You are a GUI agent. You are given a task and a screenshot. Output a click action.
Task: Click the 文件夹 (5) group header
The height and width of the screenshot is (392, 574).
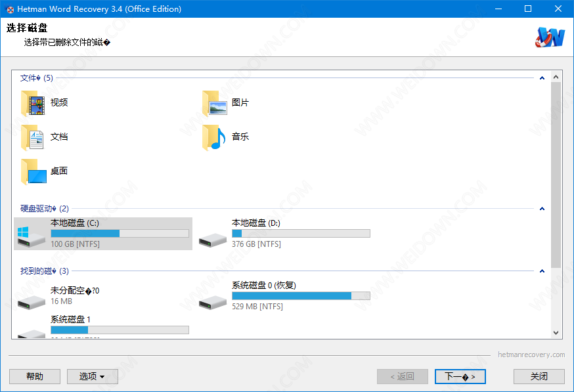(x=37, y=78)
